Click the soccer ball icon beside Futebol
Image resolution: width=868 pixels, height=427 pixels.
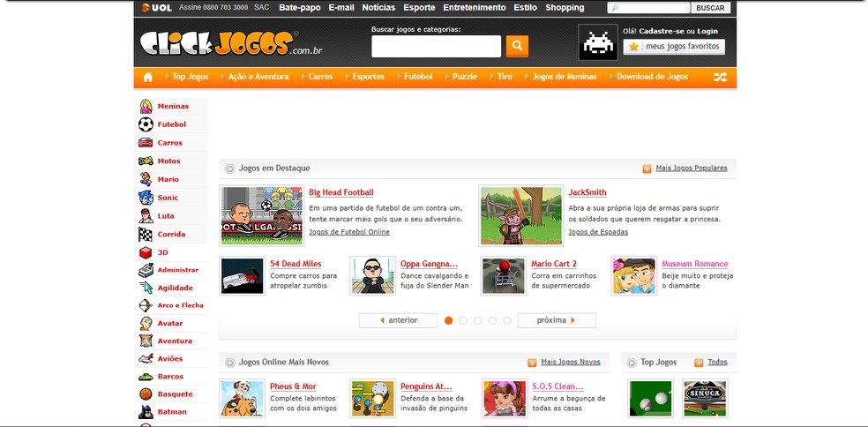coord(146,124)
